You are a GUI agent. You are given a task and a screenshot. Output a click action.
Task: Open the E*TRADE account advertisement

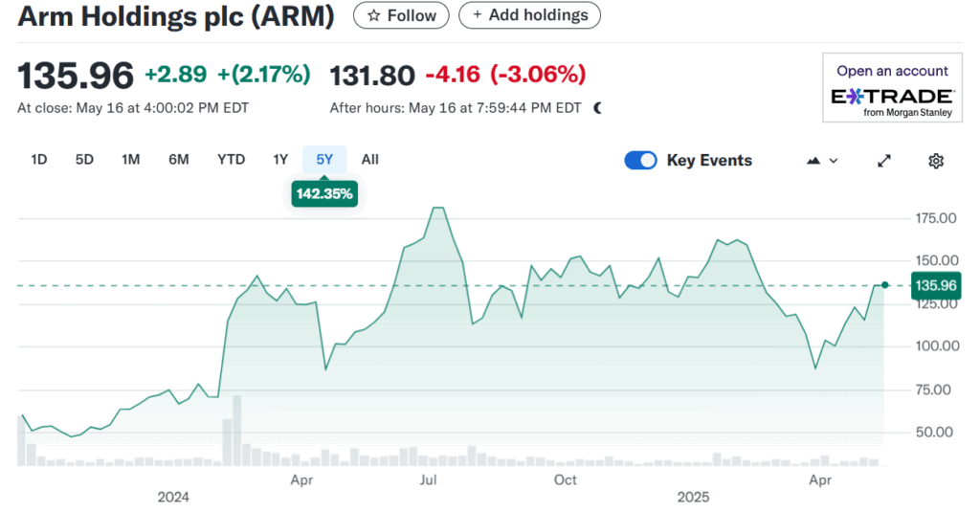[x=892, y=87]
